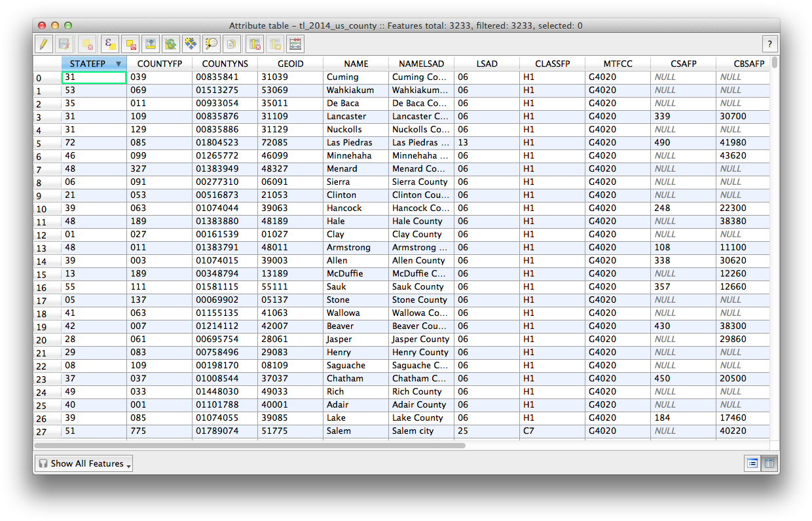This screenshot has width=812, height=521.
Task: Click the CLASSFP column header
Action: click(x=552, y=64)
